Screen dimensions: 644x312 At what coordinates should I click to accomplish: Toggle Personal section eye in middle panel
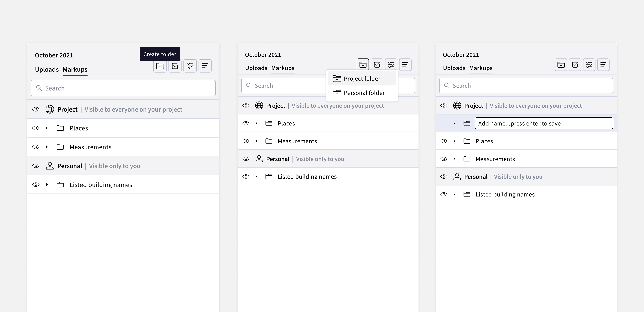click(x=246, y=159)
